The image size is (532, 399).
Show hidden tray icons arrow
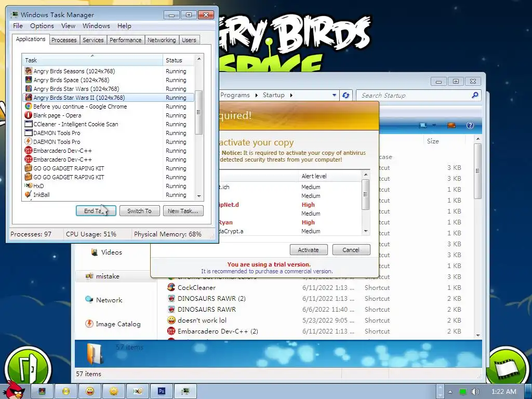tap(450, 392)
